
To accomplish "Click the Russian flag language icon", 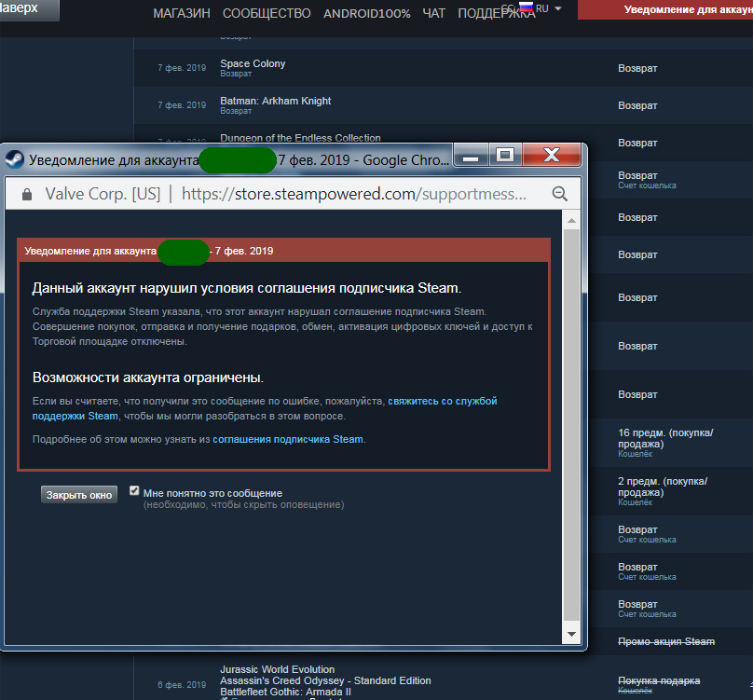I will [x=527, y=7].
